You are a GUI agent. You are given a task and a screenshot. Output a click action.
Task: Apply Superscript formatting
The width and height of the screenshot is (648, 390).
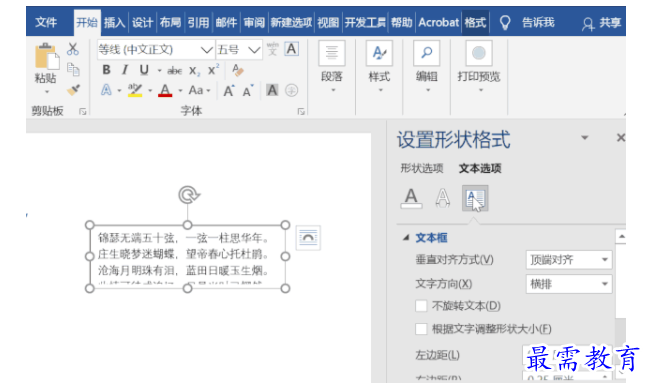[x=213, y=70]
